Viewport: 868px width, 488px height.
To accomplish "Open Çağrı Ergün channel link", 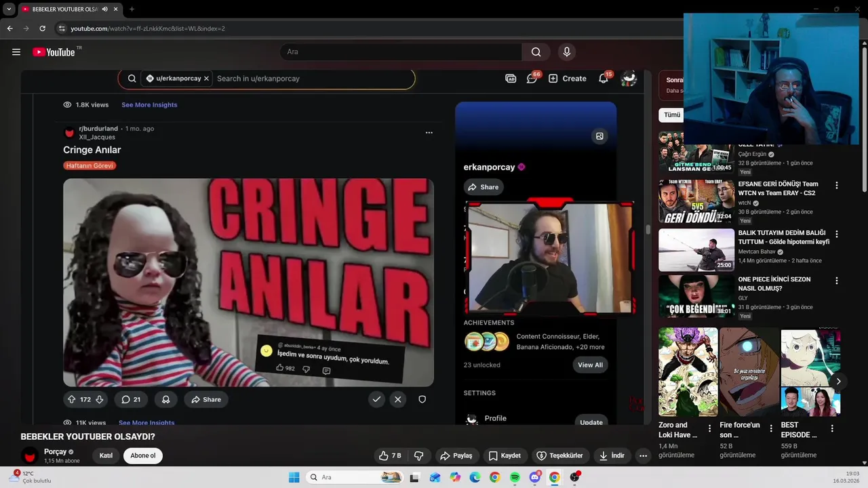I will pos(752,154).
